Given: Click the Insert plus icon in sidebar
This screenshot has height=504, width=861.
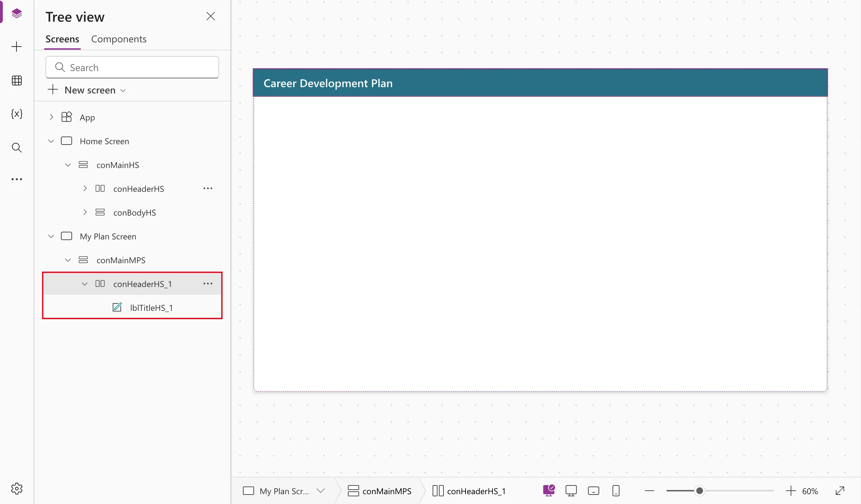Looking at the screenshot, I should coord(16,47).
